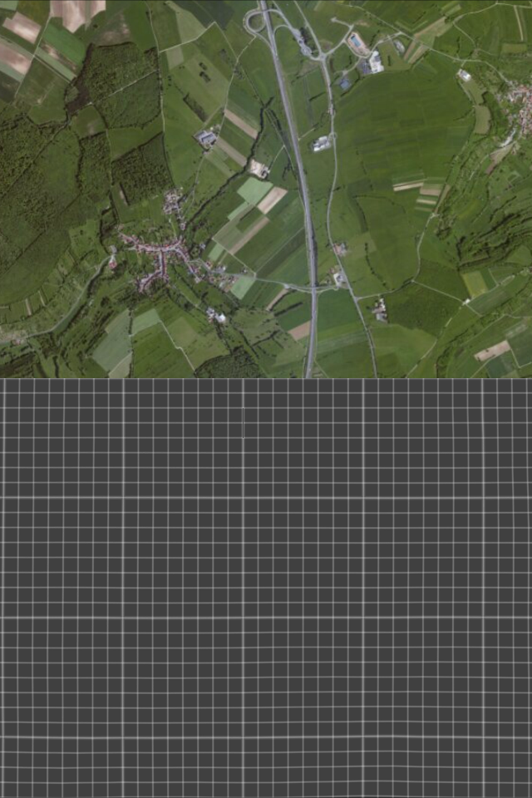Click the farmstead southeast of the highway overpass
Viewport: 532px width, 798px height.
pos(379,310)
